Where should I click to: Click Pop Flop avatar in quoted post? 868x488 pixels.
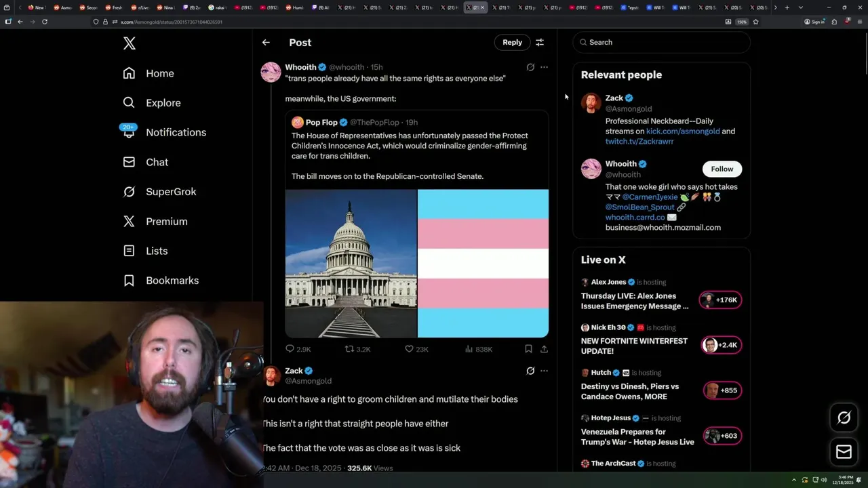pyautogui.click(x=297, y=122)
